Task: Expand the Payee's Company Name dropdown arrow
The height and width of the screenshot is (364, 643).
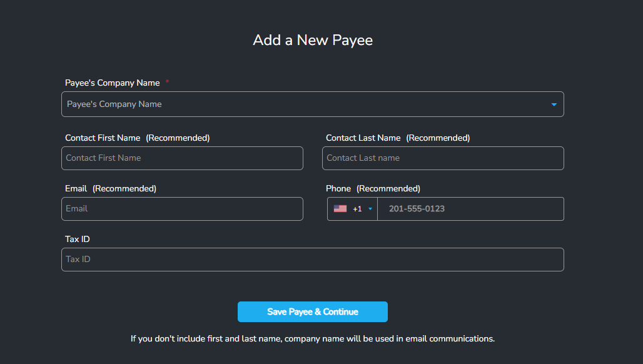Action: (554, 104)
